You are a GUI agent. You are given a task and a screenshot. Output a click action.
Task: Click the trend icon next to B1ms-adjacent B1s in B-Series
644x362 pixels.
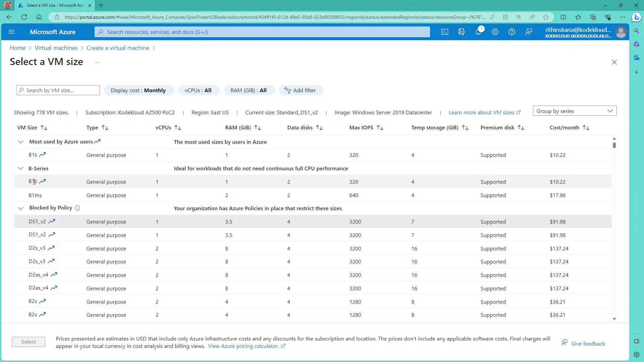[x=42, y=181]
